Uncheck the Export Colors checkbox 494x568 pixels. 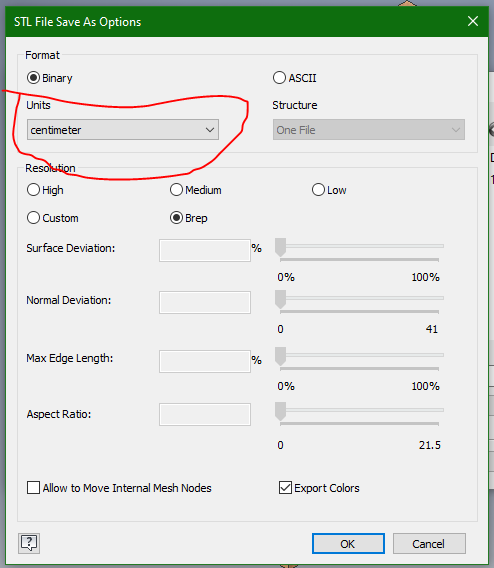[x=285, y=488]
